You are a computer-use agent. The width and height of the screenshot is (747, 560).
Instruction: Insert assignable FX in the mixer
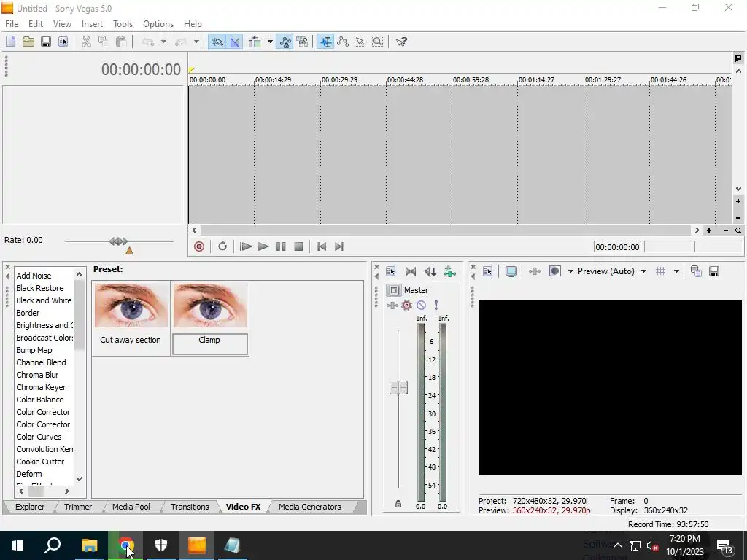(x=449, y=271)
